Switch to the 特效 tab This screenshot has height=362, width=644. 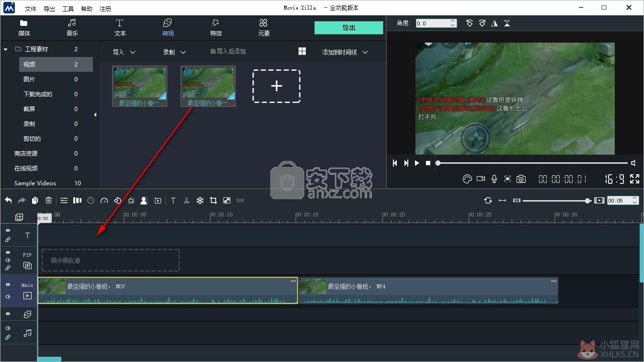(216, 28)
